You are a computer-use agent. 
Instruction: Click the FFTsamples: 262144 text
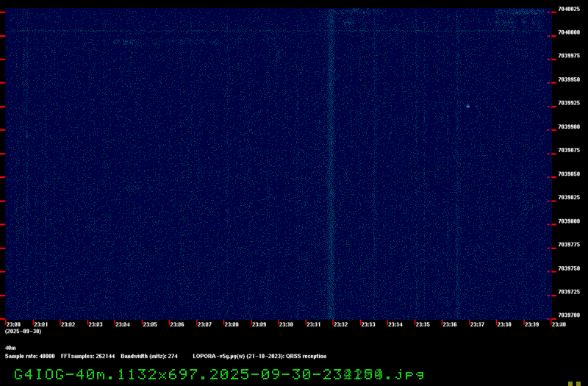87,356
